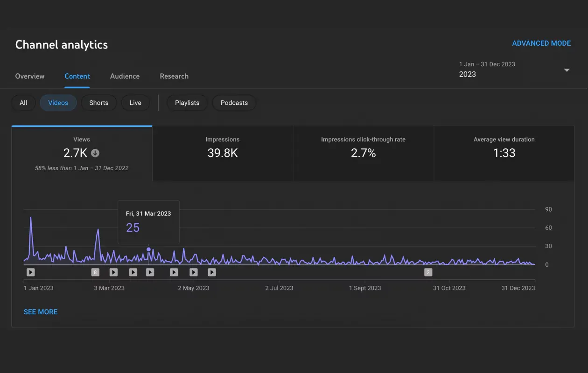
Task: Select the All content filter chip
Action: click(23, 103)
